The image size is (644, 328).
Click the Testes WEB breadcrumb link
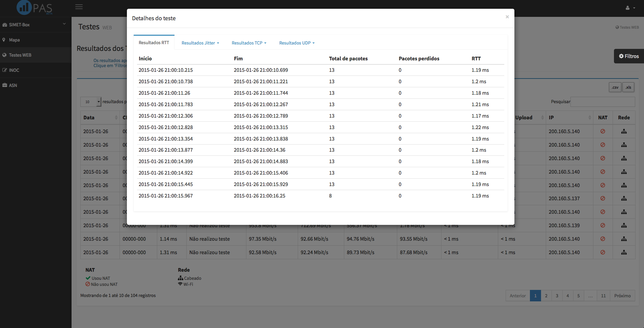pos(627,27)
